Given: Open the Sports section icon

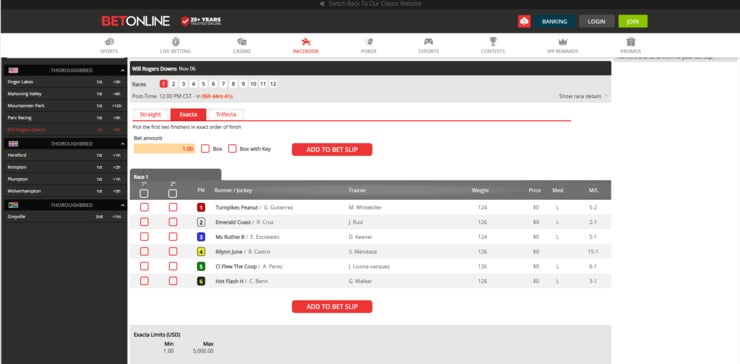Looking at the screenshot, I should tap(109, 42).
